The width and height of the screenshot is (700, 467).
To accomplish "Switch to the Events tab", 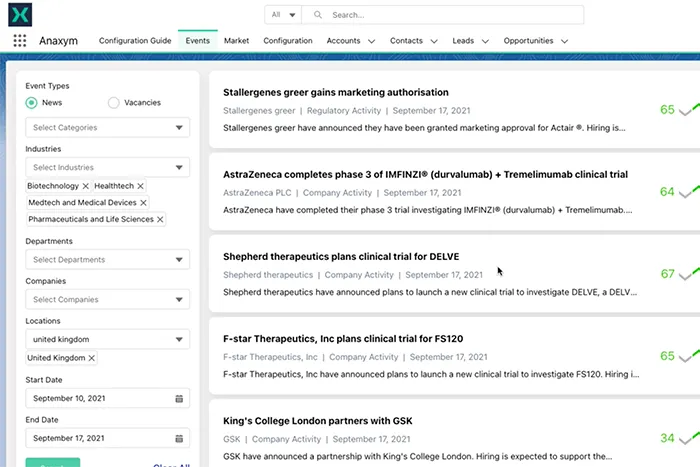I will coord(197,41).
